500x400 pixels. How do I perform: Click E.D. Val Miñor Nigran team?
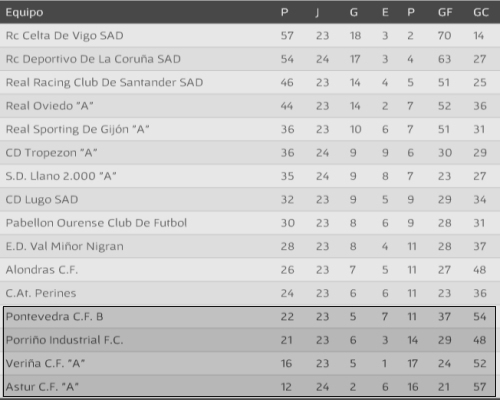tap(65, 246)
